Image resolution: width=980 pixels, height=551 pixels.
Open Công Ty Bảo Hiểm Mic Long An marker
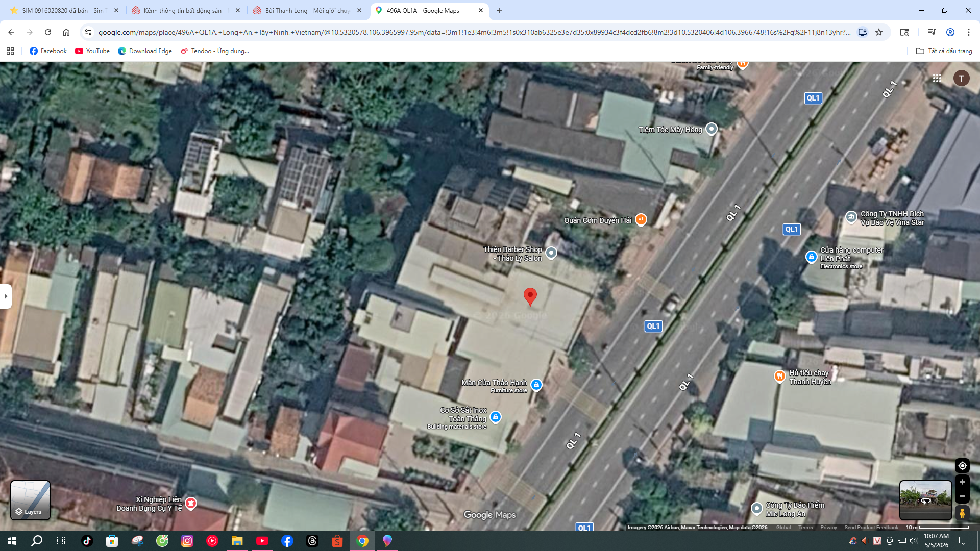[x=757, y=509]
